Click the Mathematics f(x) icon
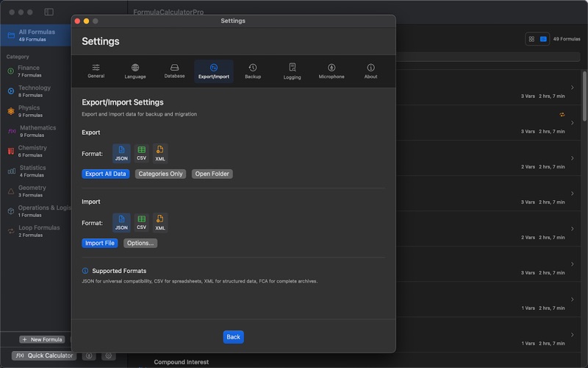This screenshot has width=588, height=368. [12, 131]
